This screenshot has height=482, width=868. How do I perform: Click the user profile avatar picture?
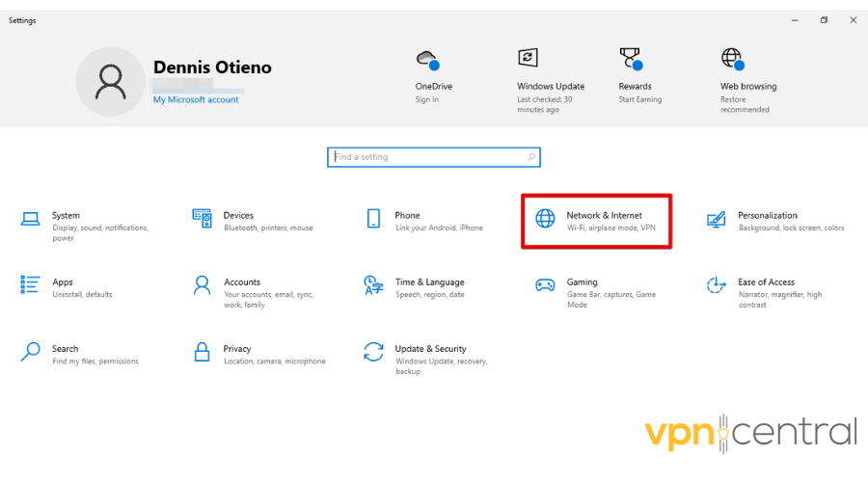point(110,82)
